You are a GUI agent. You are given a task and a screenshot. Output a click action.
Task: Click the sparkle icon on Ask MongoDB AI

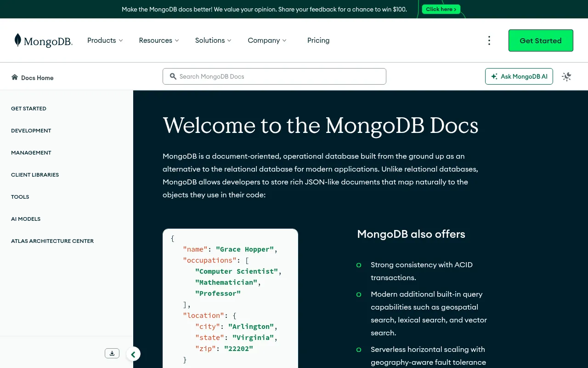coord(494,76)
